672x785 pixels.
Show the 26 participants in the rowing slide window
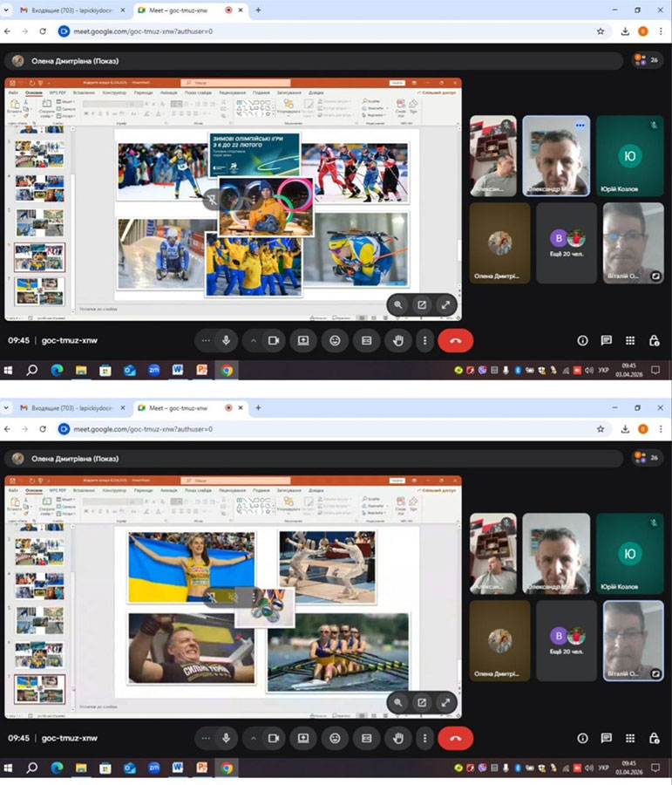click(647, 458)
